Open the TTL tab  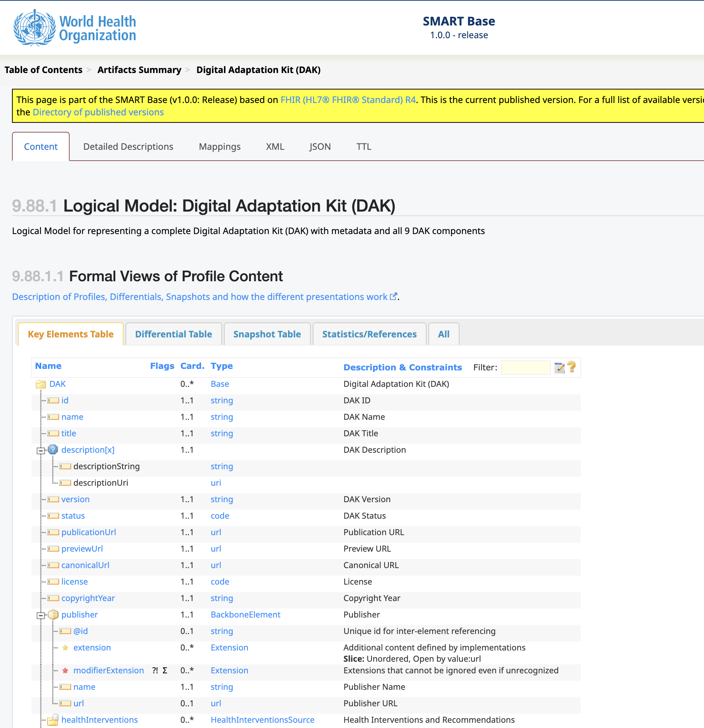[364, 146]
